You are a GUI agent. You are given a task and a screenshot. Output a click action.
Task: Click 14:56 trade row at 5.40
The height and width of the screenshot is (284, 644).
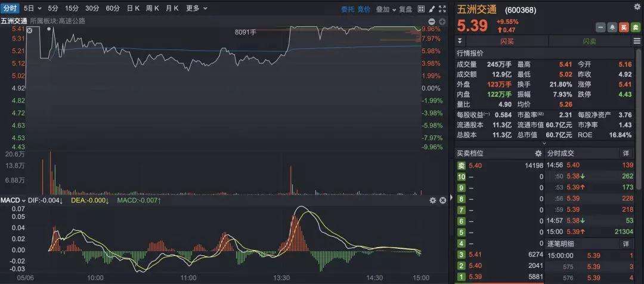coord(590,165)
